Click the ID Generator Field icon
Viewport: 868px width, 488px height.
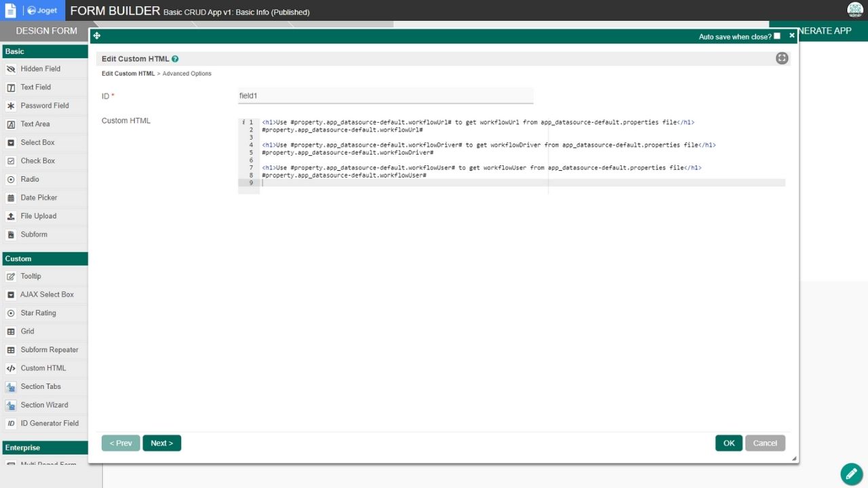click(11, 424)
